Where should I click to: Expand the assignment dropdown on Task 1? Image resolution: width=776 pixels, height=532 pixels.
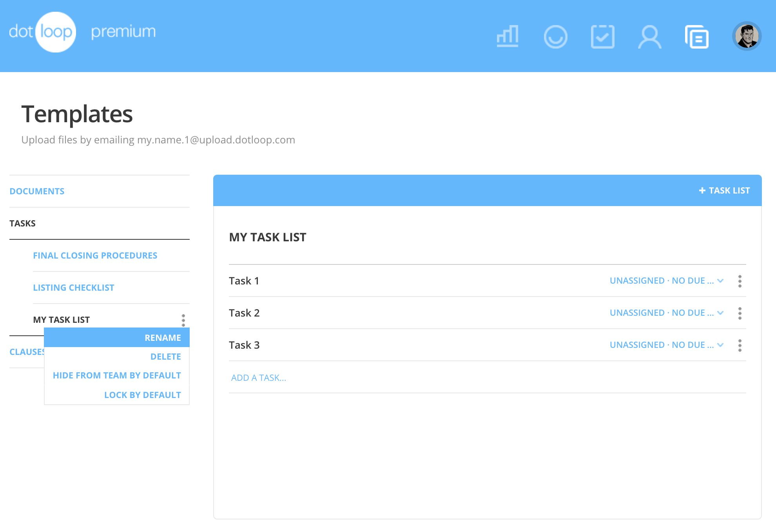point(666,280)
